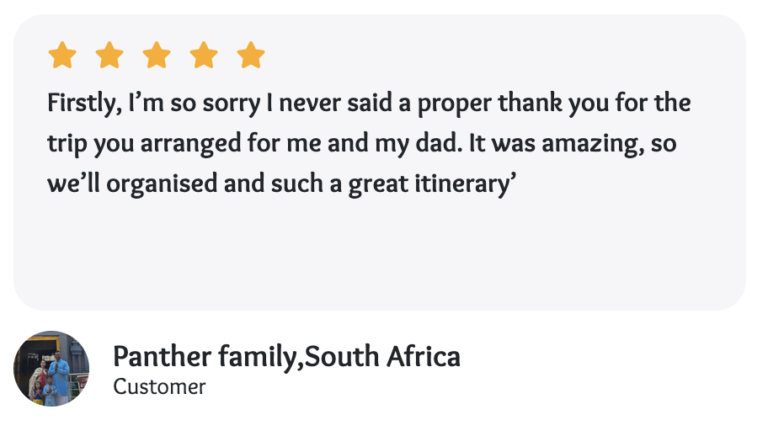
Task: Click the "Customer" label under the name
Action: pos(159,386)
